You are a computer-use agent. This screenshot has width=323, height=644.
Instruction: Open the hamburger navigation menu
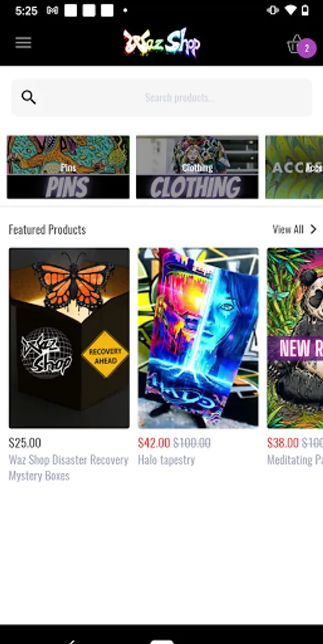(24, 43)
